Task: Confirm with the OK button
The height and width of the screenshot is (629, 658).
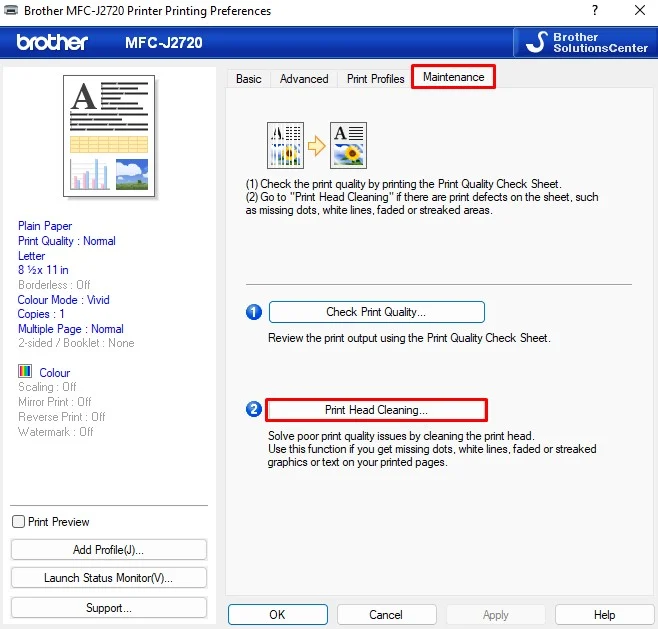Action: pyautogui.click(x=277, y=615)
